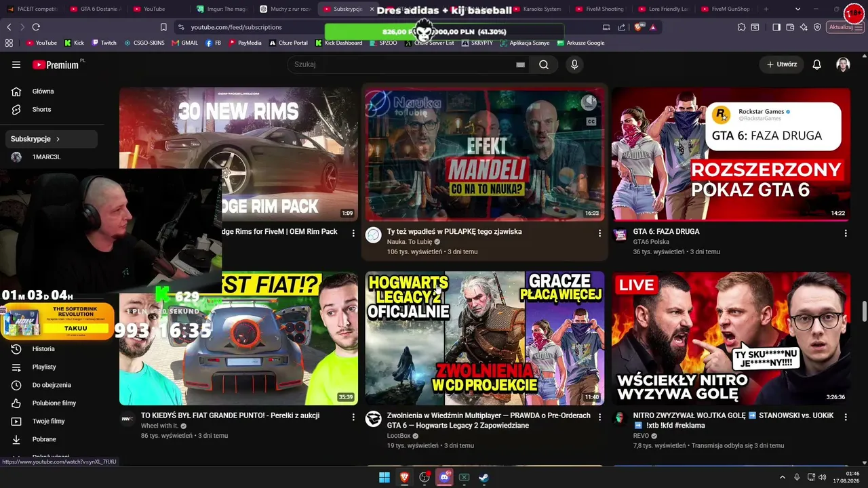Click the address bar URL
The width and height of the screenshot is (868, 488).
pyautogui.click(x=236, y=27)
